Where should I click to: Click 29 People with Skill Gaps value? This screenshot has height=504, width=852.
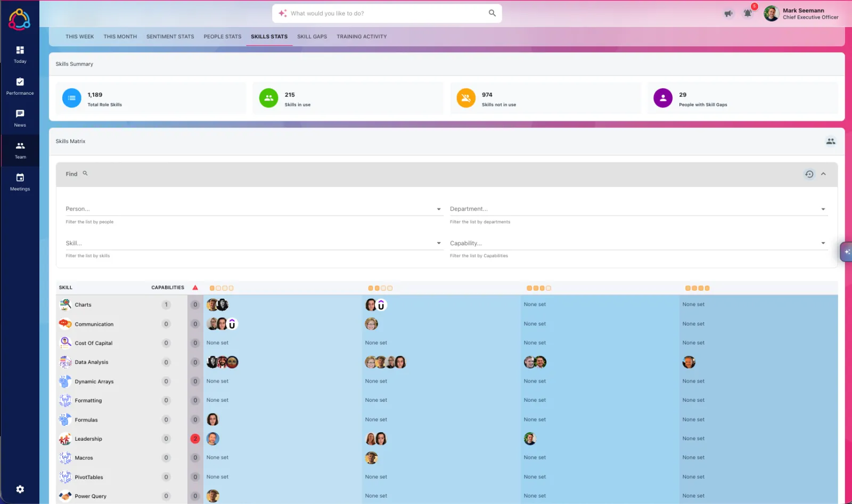[683, 95]
